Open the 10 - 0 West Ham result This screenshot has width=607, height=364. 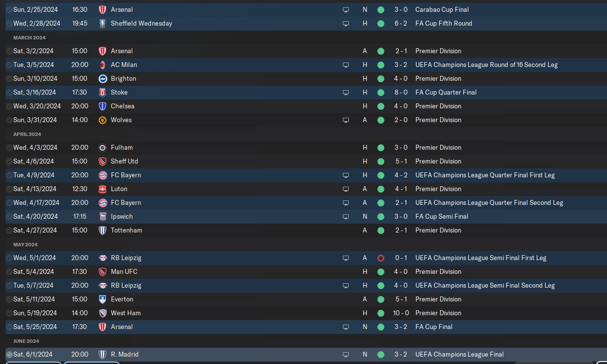401,313
